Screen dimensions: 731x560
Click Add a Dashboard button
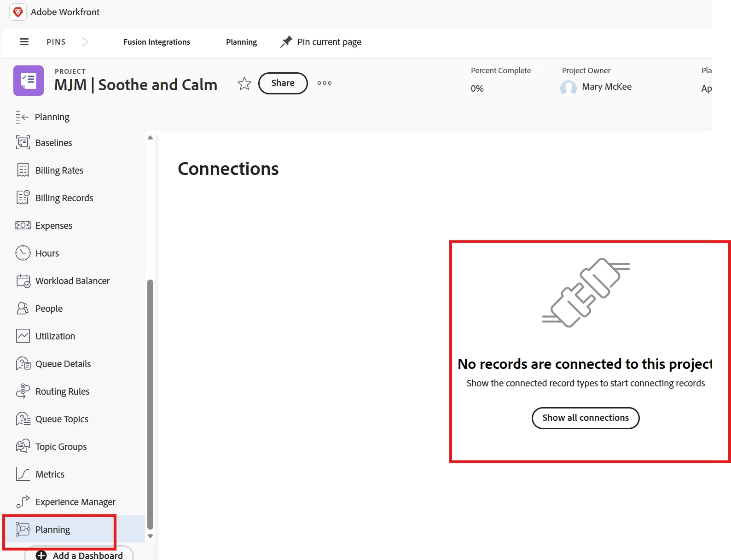(x=79, y=554)
